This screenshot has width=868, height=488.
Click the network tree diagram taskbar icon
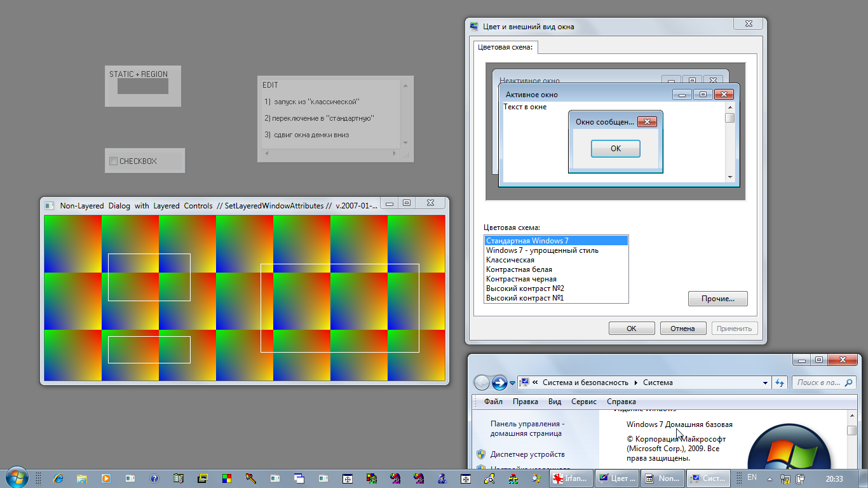(513, 478)
